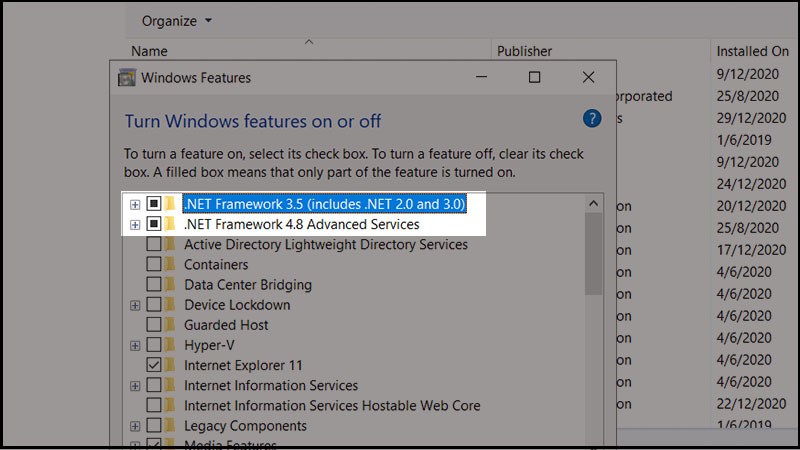Click the Guarded Host folder icon
Image resolution: width=800 pixels, height=450 pixels.
(170, 324)
